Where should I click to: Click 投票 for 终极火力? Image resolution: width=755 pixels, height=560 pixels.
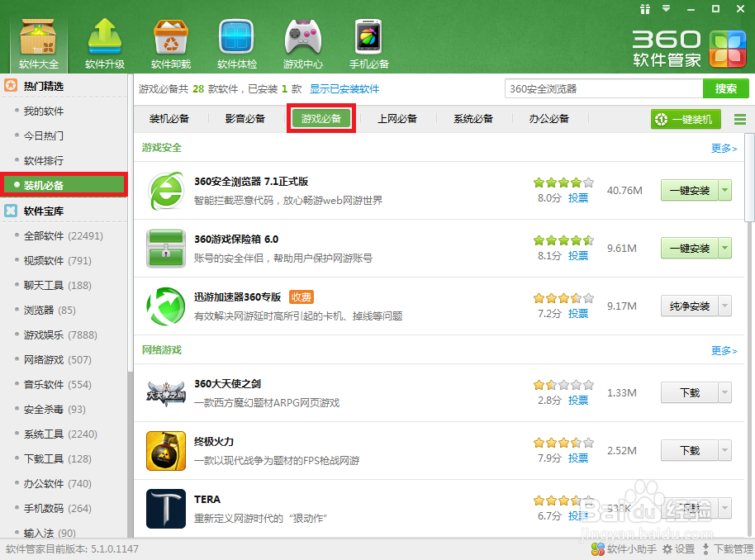click(x=578, y=458)
